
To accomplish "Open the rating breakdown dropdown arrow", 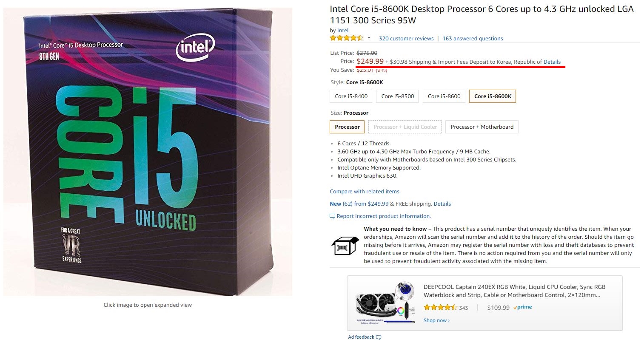I will point(369,38).
